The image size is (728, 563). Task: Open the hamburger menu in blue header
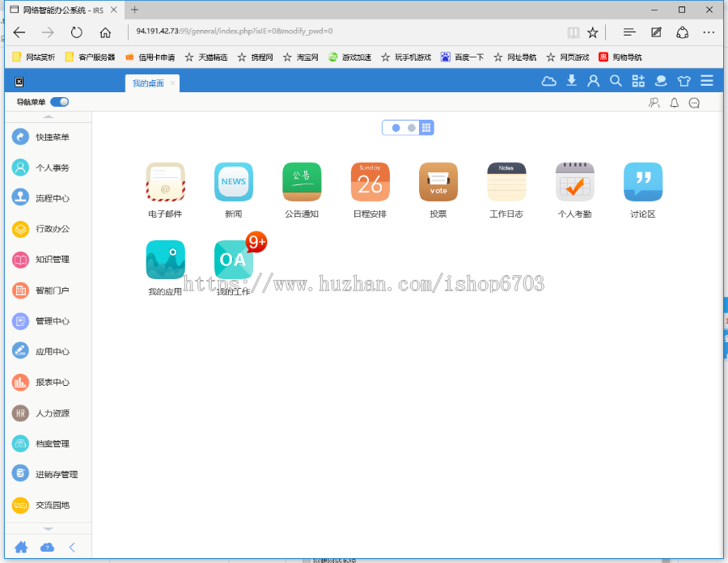(x=707, y=81)
